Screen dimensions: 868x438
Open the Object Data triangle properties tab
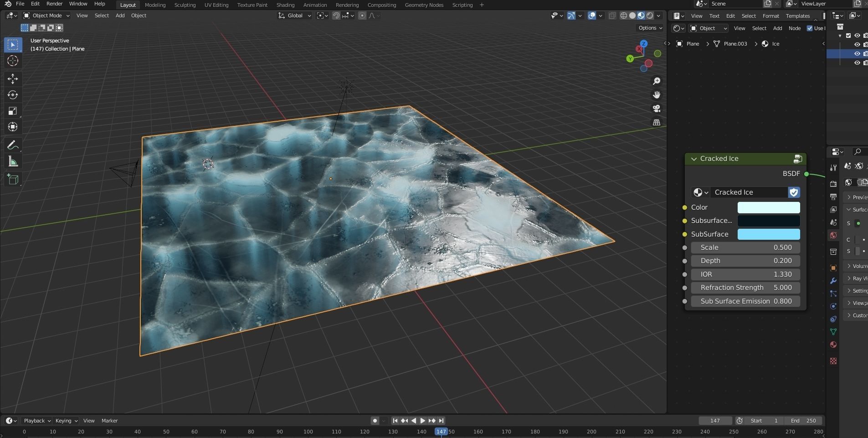click(x=833, y=332)
